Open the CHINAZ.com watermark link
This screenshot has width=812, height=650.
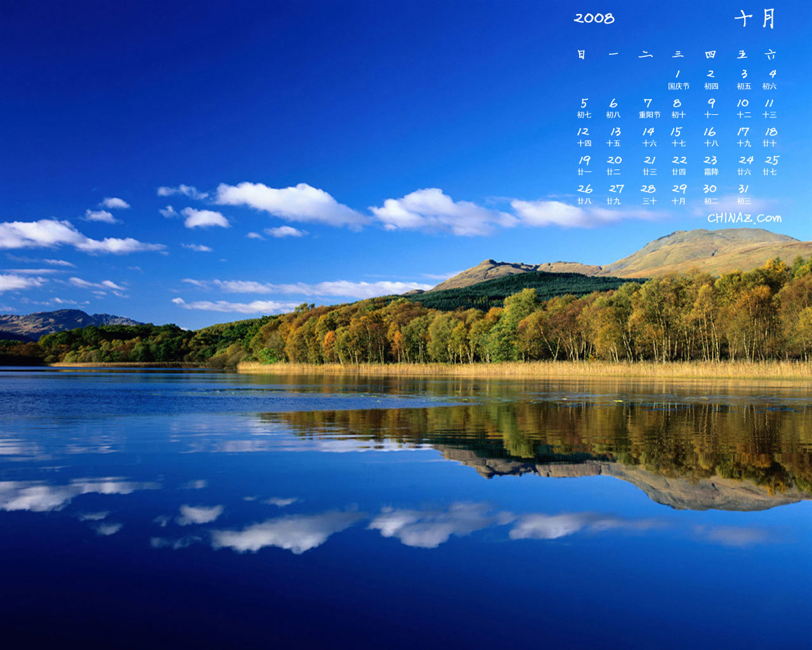click(744, 218)
